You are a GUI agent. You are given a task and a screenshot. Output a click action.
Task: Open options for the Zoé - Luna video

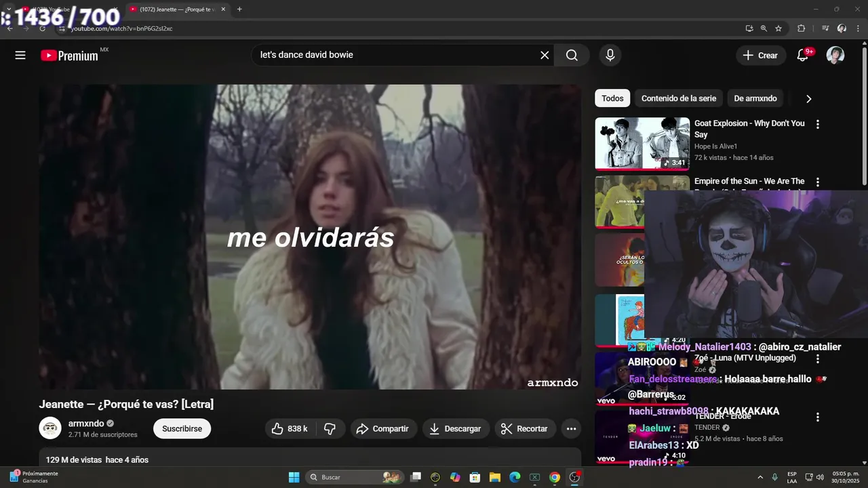[x=818, y=359]
